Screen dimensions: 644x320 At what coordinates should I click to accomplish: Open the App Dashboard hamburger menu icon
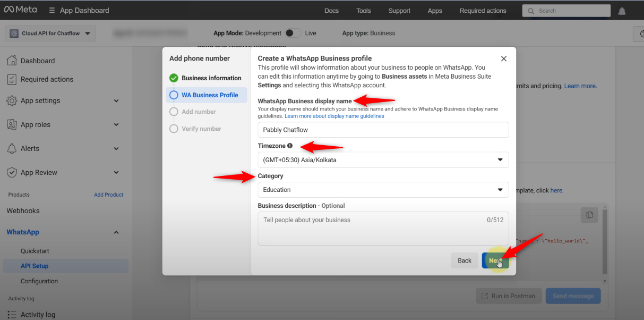[51, 10]
